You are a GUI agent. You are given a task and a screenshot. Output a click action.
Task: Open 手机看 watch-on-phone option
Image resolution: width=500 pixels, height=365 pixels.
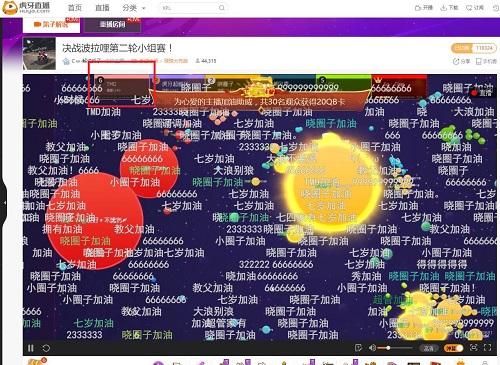(486, 61)
